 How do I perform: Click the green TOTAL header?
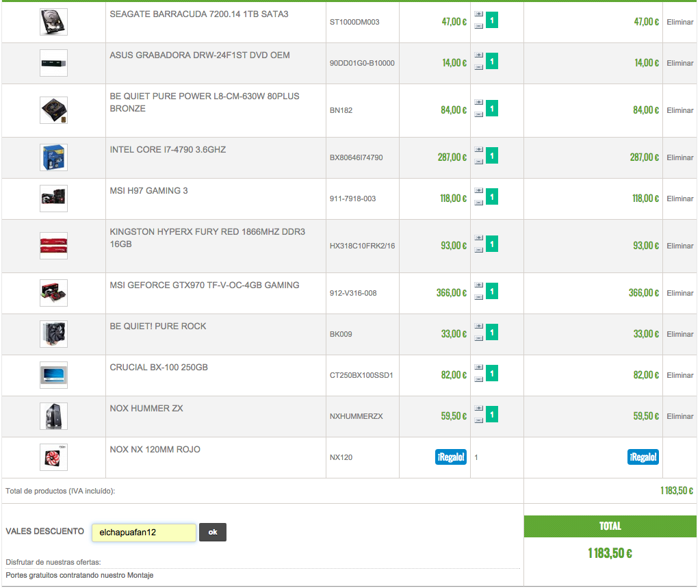point(610,526)
